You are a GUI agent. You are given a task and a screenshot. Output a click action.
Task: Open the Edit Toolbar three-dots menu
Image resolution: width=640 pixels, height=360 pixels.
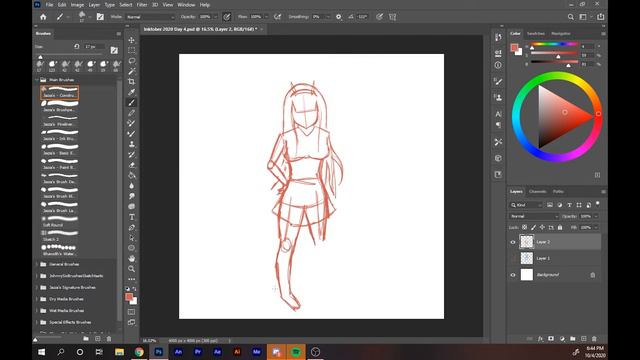(x=131, y=279)
